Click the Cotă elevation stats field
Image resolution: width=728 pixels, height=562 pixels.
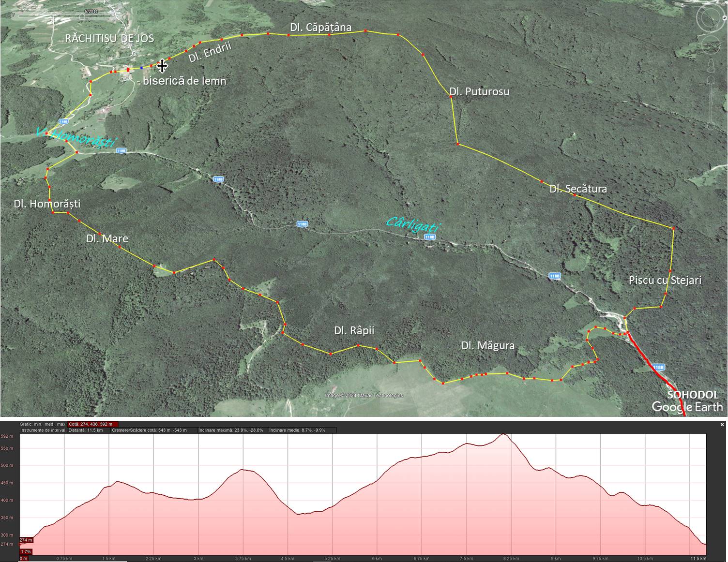coord(93,424)
